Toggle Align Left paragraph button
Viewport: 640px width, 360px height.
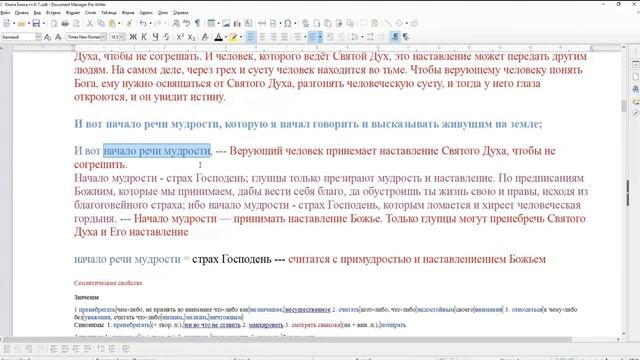click(251, 37)
